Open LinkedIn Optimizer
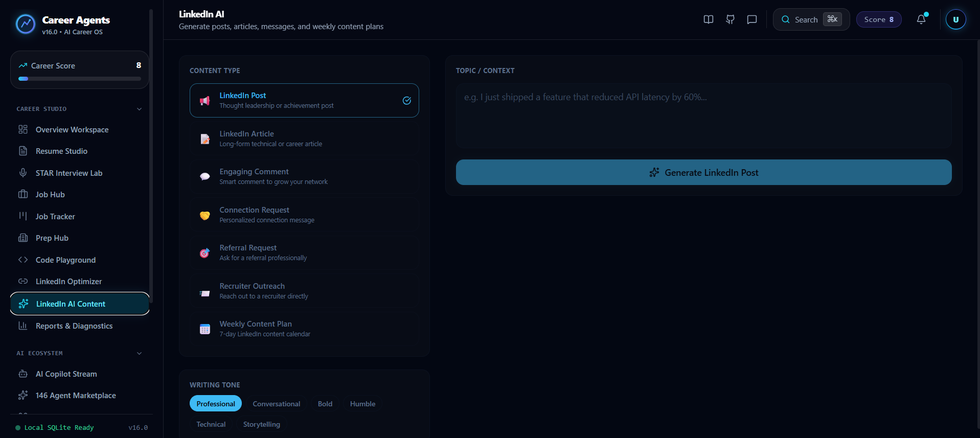Image resolution: width=980 pixels, height=438 pixels. 80,281
